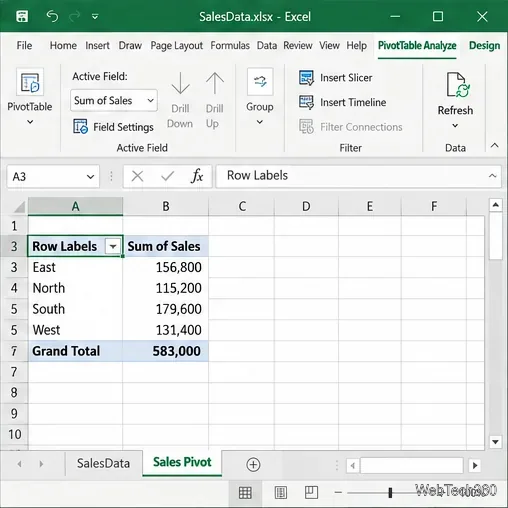This screenshot has width=508, height=508.
Task: Add a new sheet with plus icon
Action: (x=253, y=464)
